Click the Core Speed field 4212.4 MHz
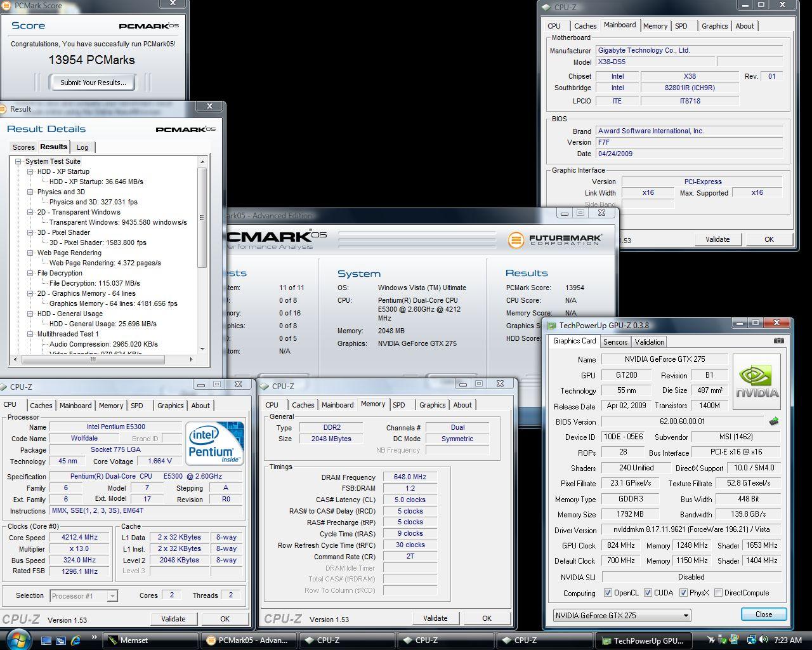Image resolution: width=812 pixels, height=650 pixels. [79, 537]
